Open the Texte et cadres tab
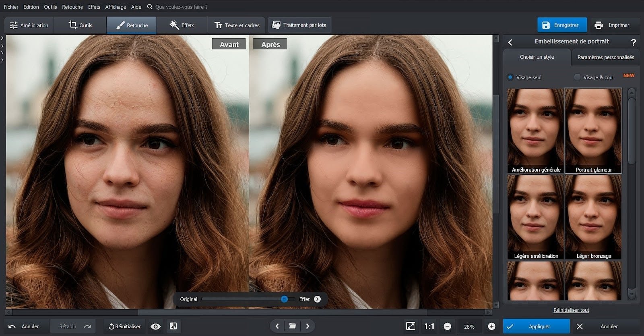Image resolution: width=644 pixels, height=336 pixels. click(237, 25)
